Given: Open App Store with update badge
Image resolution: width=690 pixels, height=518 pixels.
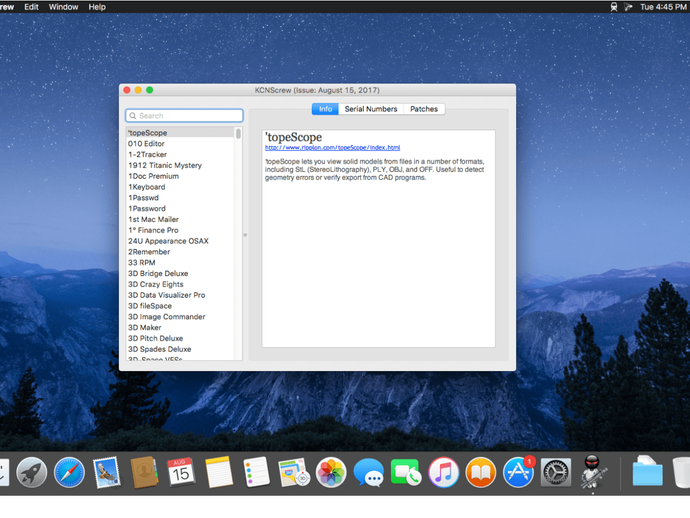Looking at the screenshot, I should click(518, 472).
